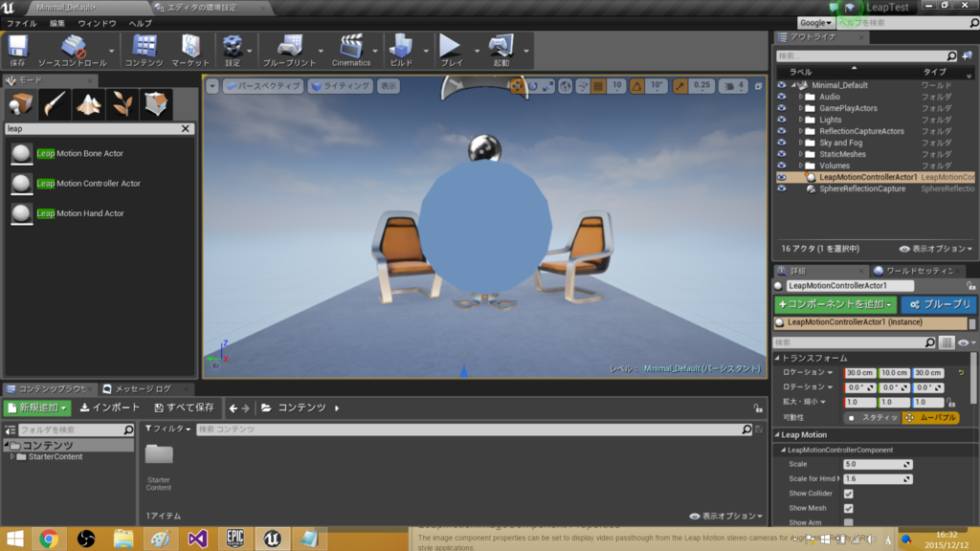Expand the Sky and Fog folder

tap(801, 143)
